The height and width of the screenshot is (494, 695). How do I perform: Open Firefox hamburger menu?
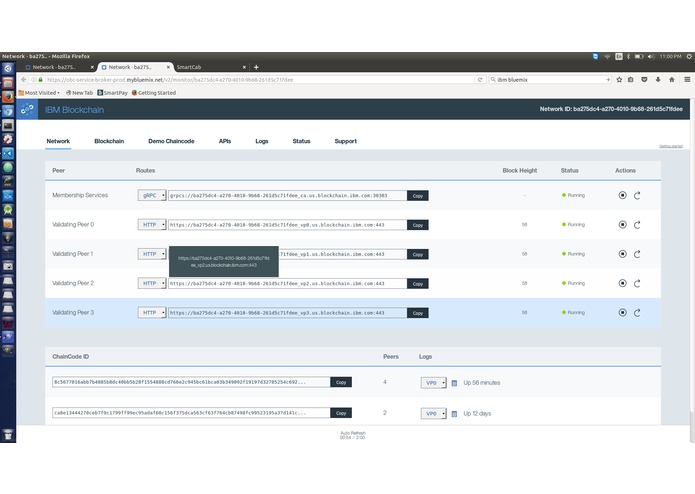pos(687,80)
